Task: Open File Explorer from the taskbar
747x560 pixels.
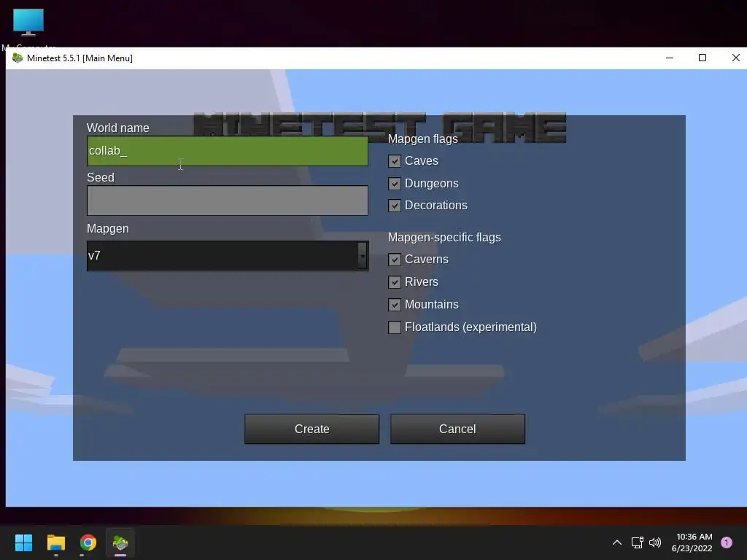Action: click(x=55, y=542)
